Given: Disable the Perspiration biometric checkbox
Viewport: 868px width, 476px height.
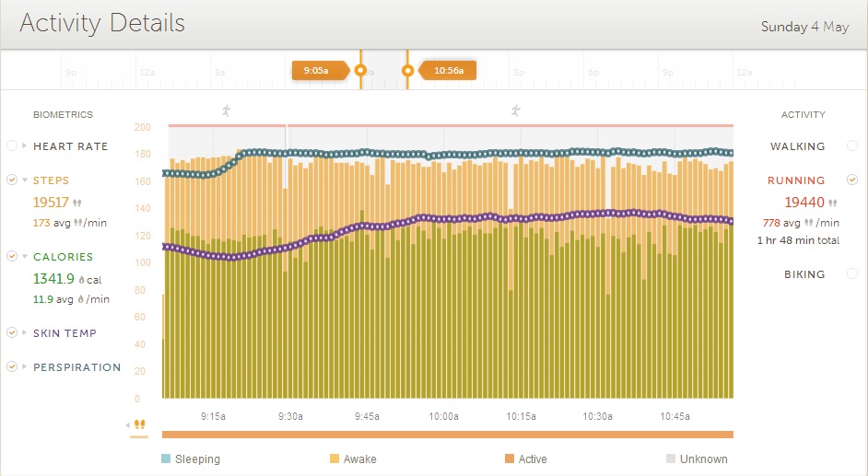Looking at the screenshot, I should (x=11, y=366).
